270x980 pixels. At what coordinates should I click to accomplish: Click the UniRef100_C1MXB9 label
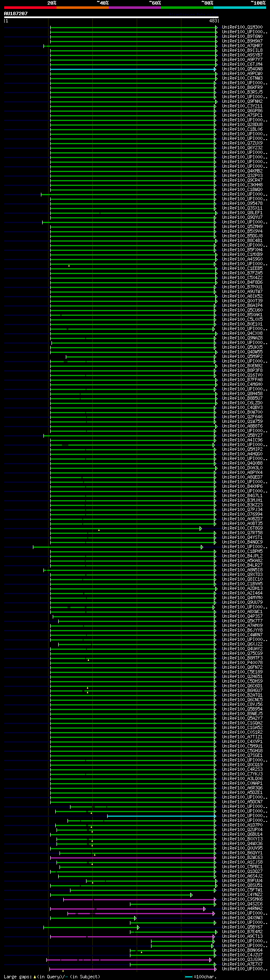pyautogui.click(x=242, y=255)
